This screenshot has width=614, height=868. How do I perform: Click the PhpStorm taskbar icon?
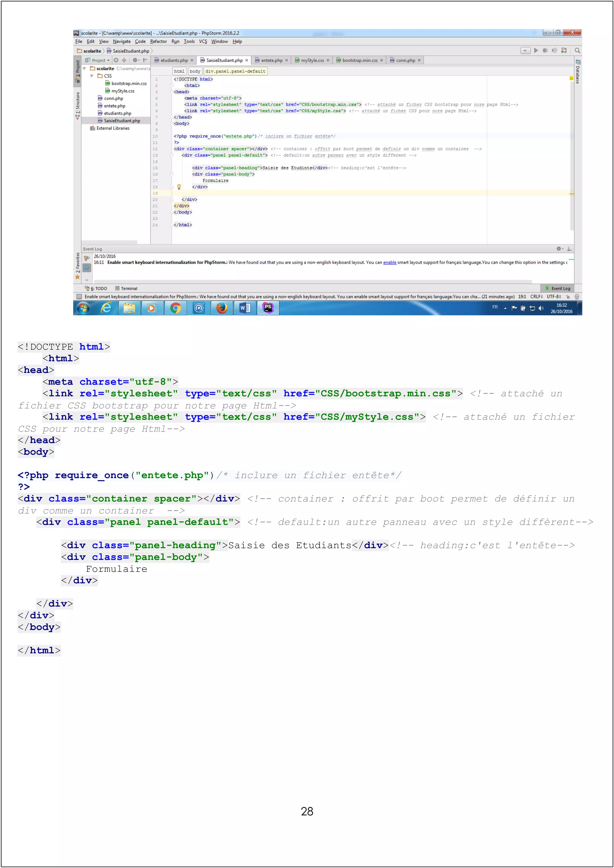coord(268,308)
